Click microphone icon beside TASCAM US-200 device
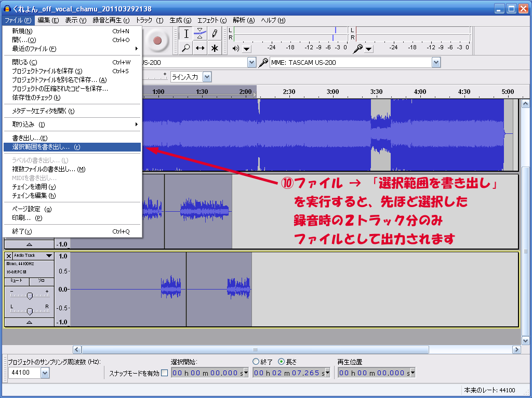This screenshot has height=398, width=532. [263, 62]
